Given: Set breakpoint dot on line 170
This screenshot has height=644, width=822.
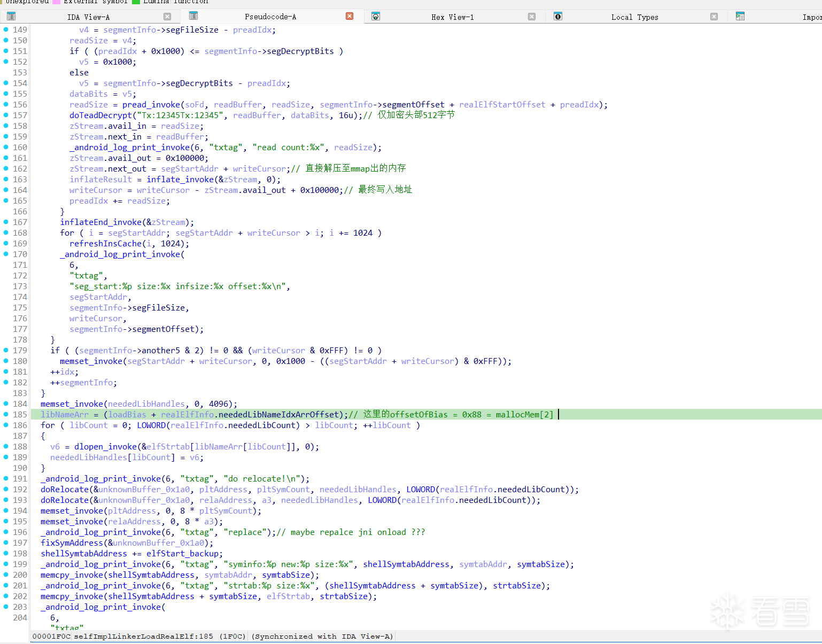Looking at the screenshot, I should (x=6, y=254).
